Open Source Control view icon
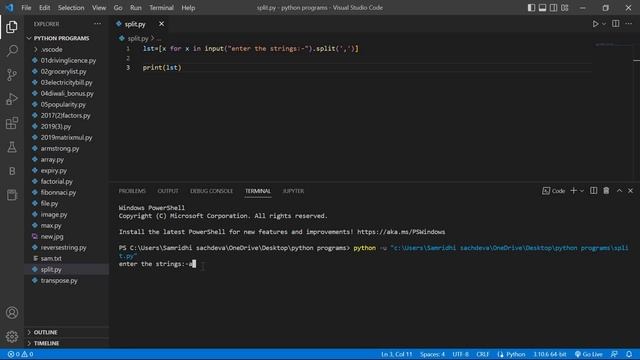The image size is (640, 360). pos(12,75)
